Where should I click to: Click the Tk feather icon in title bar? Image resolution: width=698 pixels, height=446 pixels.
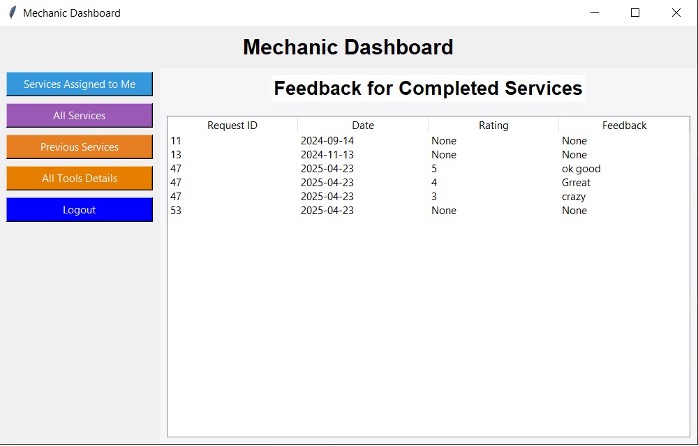tap(12, 12)
